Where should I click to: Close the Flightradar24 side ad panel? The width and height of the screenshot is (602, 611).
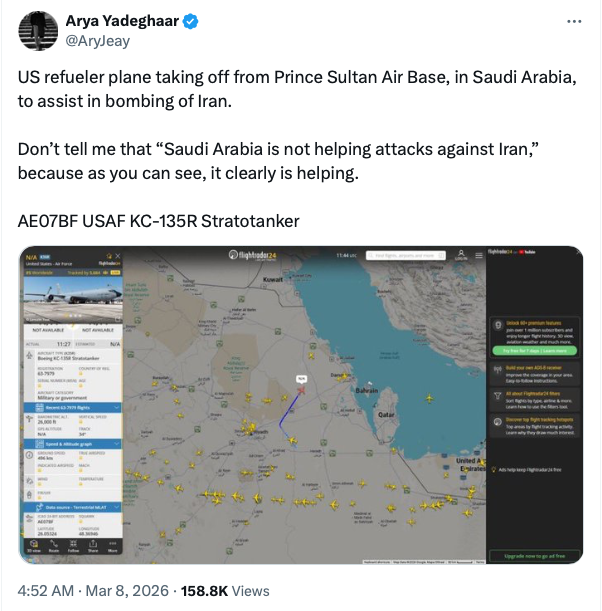pyautogui.click(x=577, y=252)
